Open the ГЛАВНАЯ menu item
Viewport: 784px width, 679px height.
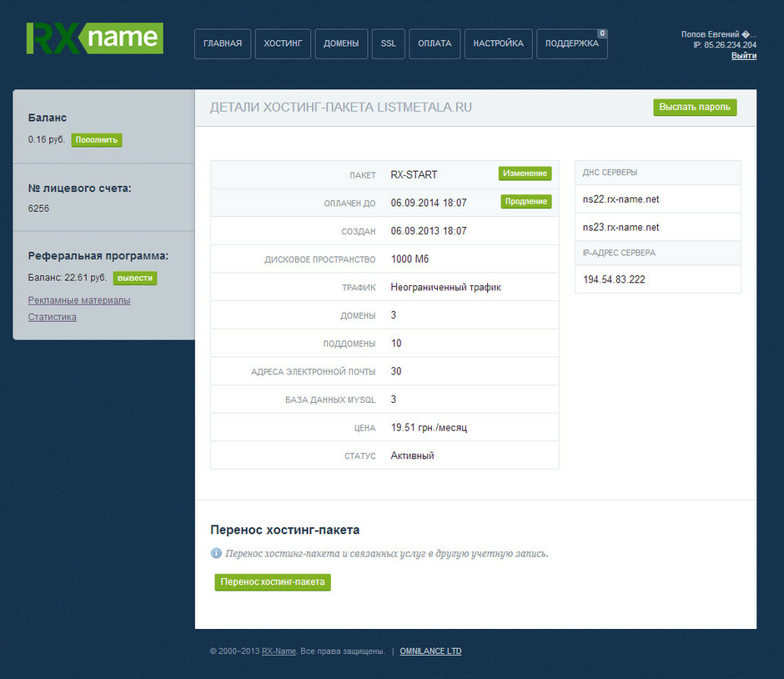223,43
